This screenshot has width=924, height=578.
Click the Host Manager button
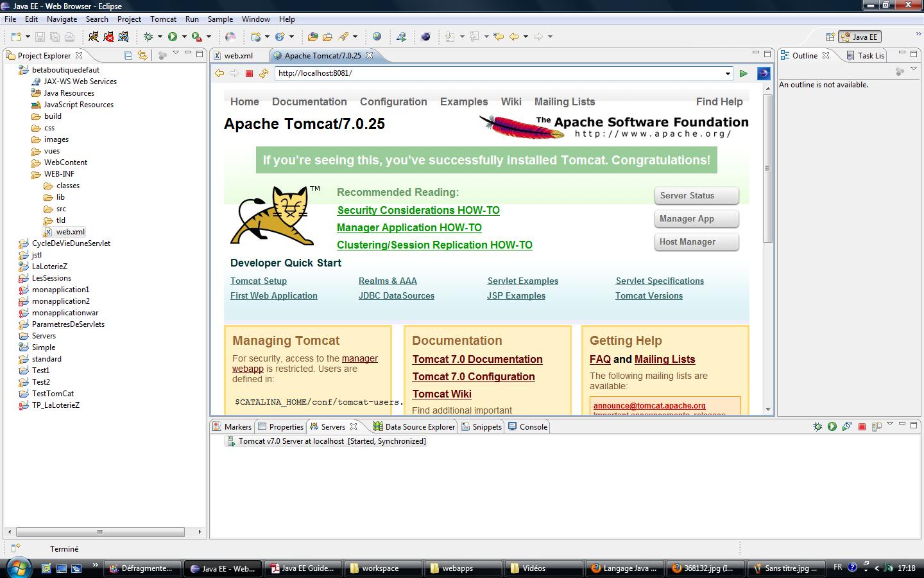click(x=696, y=241)
